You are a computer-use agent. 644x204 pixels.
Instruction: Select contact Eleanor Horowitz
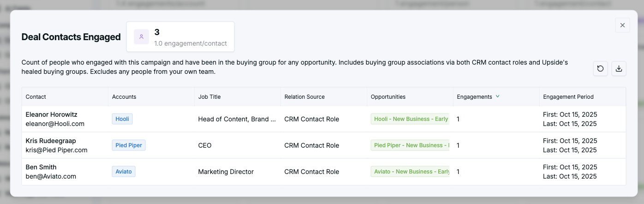pos(52,114)
